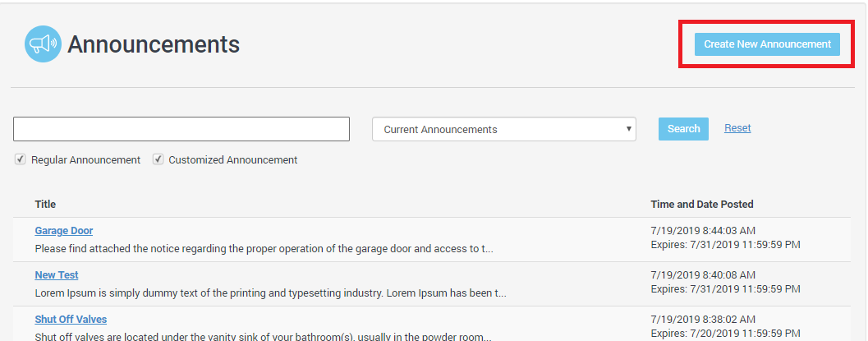This screenshot has width=868, height=341.
Task: Click the Reset link
Action: click(737, 128)
